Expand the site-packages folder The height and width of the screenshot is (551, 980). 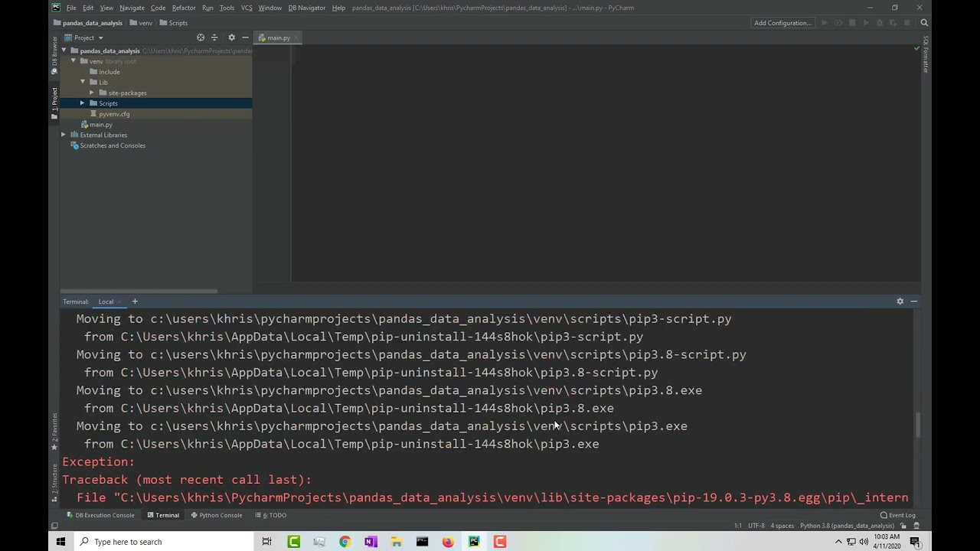click(92, 93)
